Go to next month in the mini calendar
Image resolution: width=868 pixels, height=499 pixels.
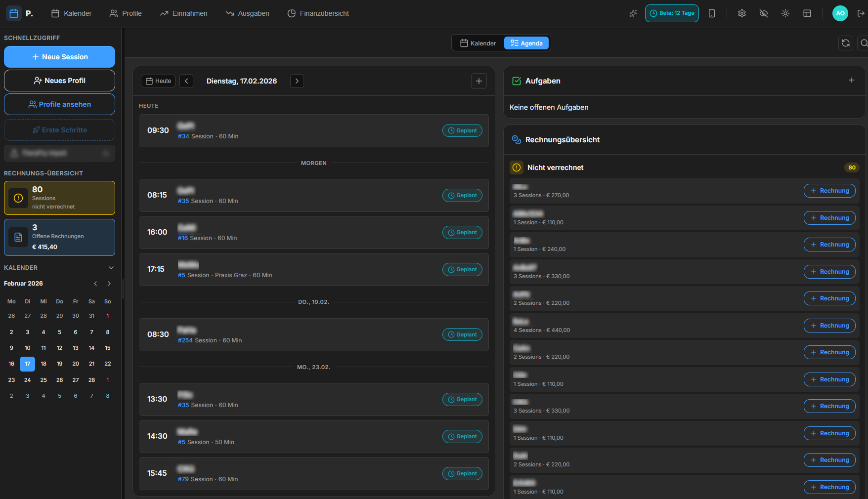109,283
